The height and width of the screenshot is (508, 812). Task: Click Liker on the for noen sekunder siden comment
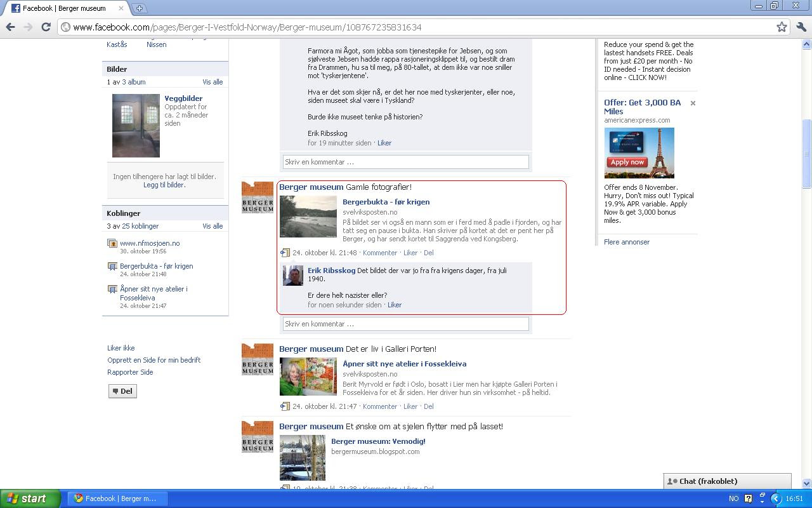click(x=395, y=305)
